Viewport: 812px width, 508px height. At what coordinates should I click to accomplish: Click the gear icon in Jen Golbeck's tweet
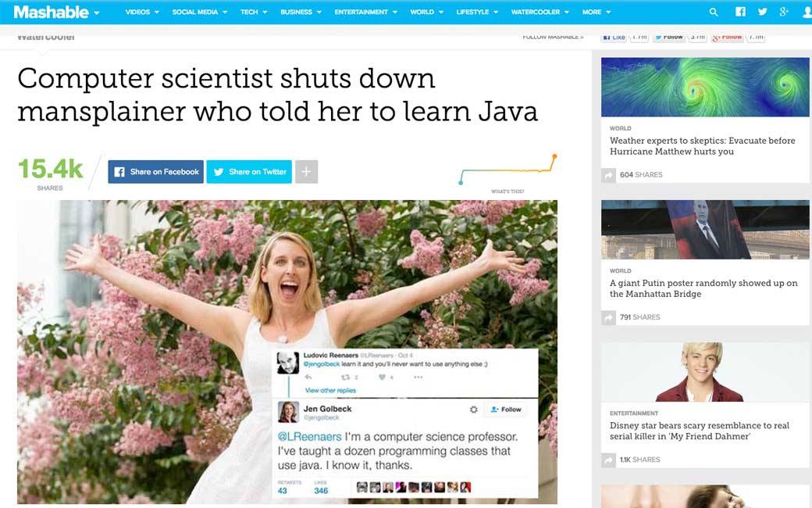(473, 410)
